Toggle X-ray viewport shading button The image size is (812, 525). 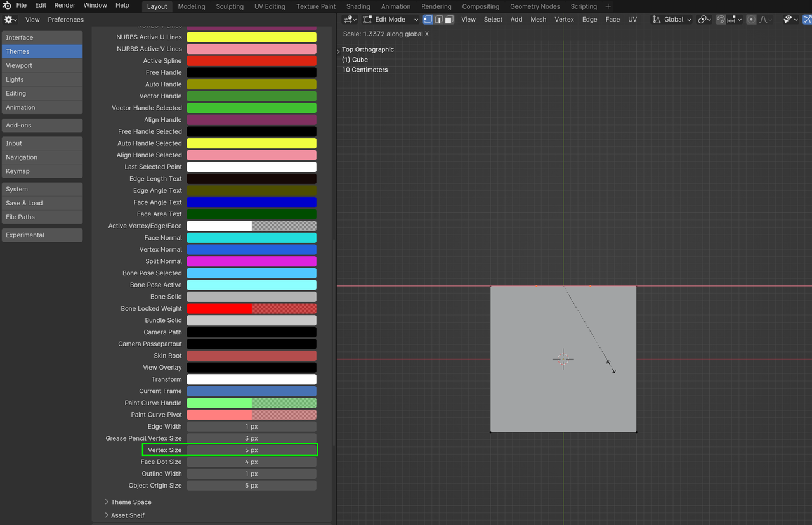[807, 20]
